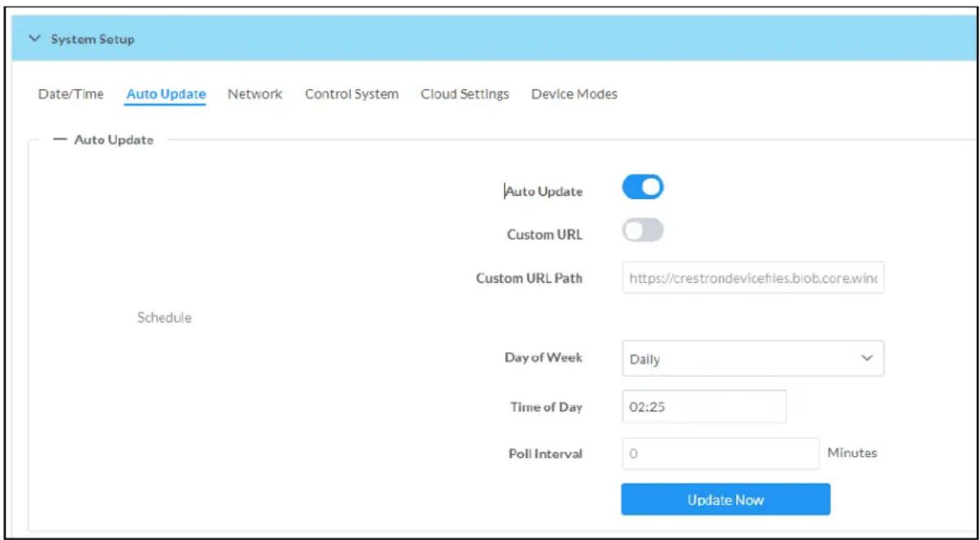
Task: Click the Minutes unit label
Action: click(x=852, y=453)
